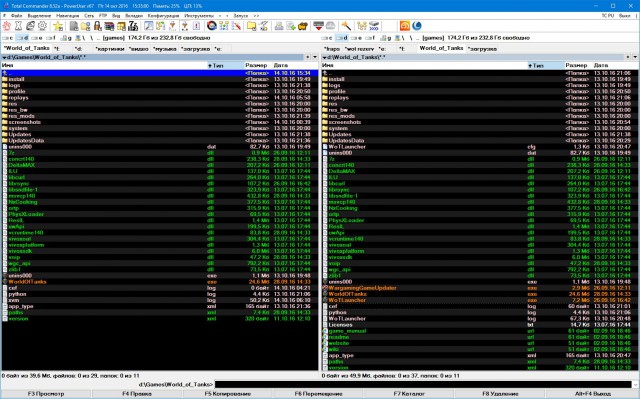This screenshot has width=640, height=399.
Task: Click the left panel favorites asterisk button
Action: (x=308, y=57)
